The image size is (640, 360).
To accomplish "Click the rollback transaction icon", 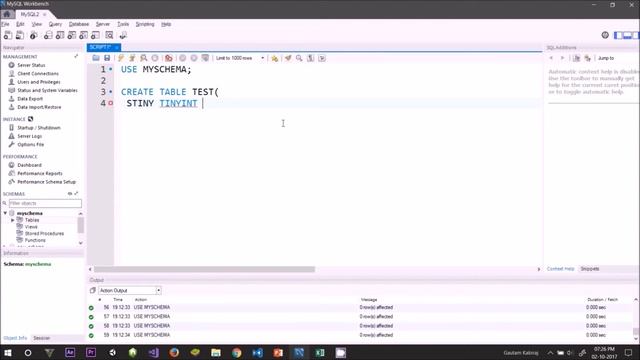I will coord(194,58).
